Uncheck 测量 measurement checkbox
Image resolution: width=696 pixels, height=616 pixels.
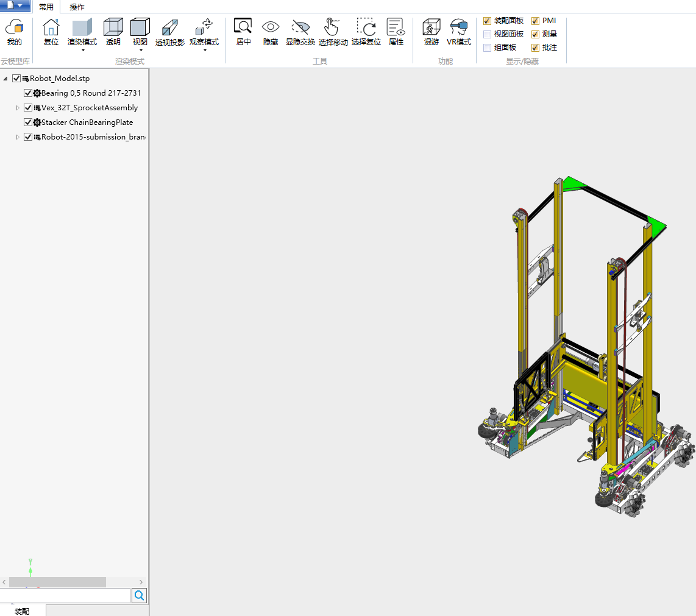coord(535,34)
